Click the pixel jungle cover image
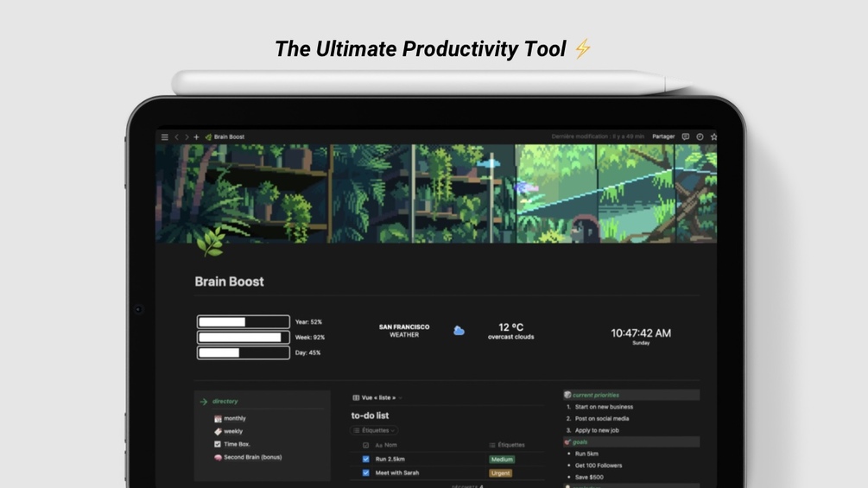Viewport: 868px width, 488px height. [436, 193]
